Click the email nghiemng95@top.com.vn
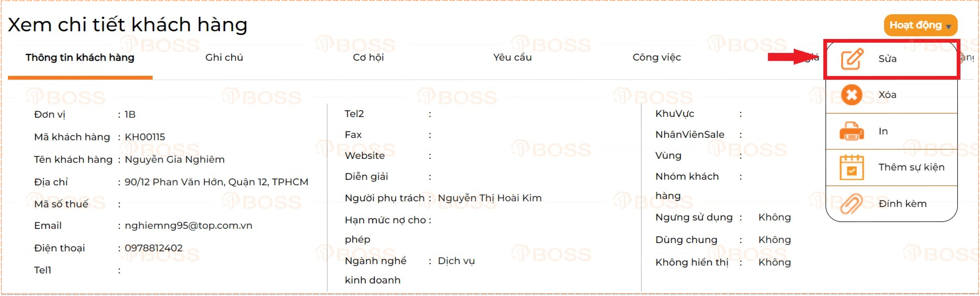Screen dimensions: 980x296 188,226
